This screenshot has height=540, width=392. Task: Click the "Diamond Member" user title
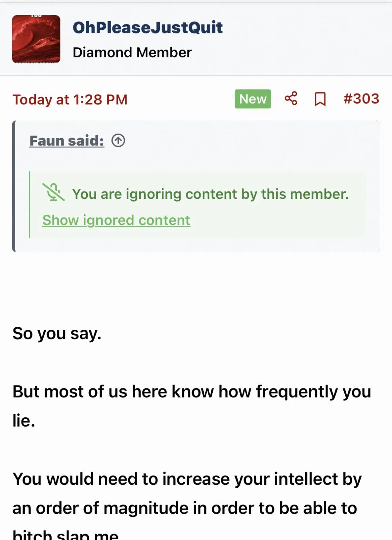coord(132,53)
